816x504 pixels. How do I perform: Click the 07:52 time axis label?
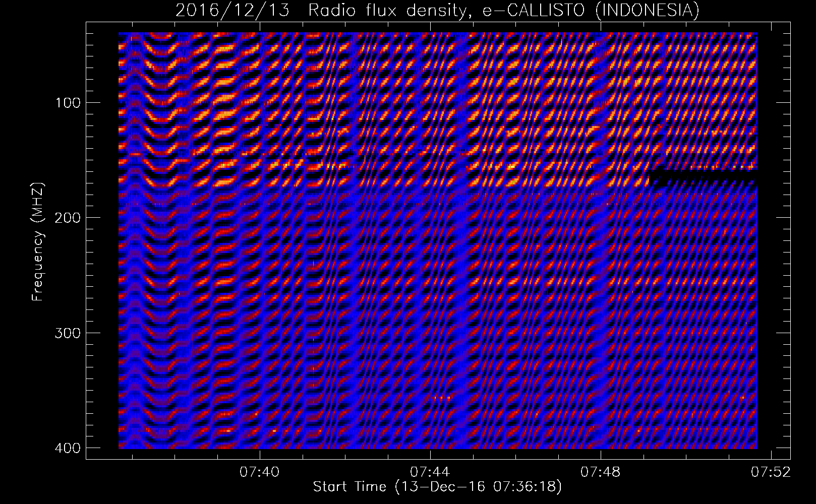[x=771, y=472]
